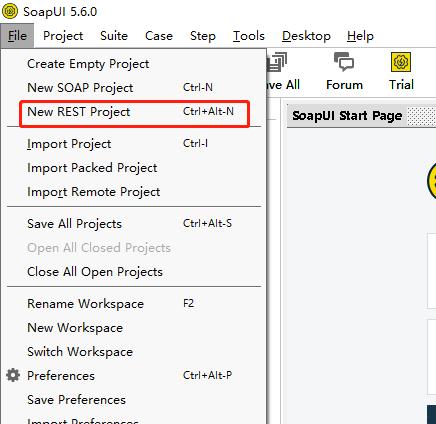Click the Preferences gear icon
The height and width of the screenshot is (424, 436).
pos(13,375)
